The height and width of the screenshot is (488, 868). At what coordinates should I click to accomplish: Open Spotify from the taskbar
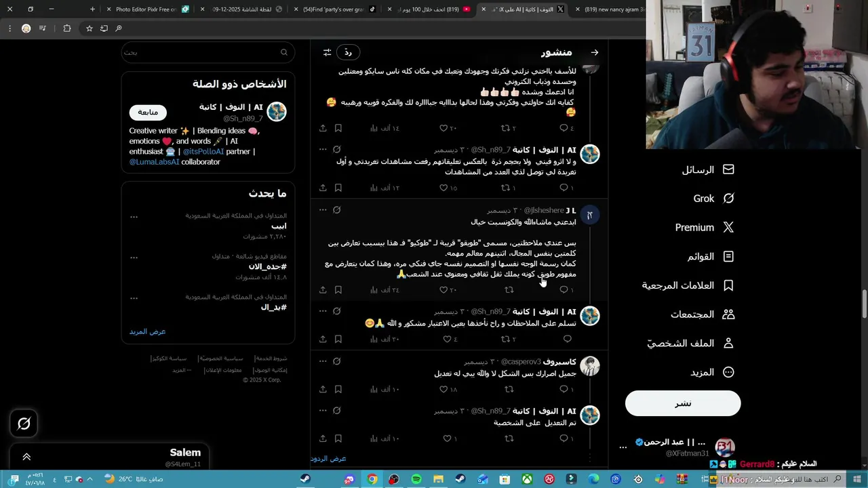416,479
